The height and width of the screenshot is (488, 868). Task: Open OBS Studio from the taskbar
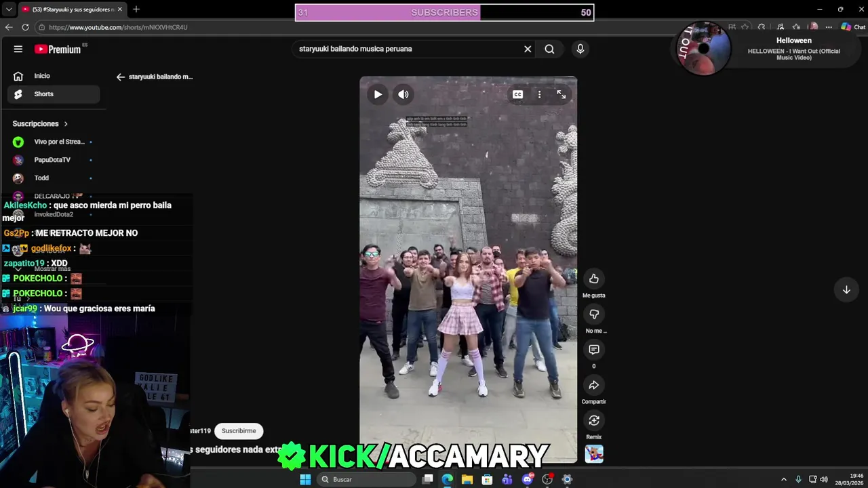[547, 479]
